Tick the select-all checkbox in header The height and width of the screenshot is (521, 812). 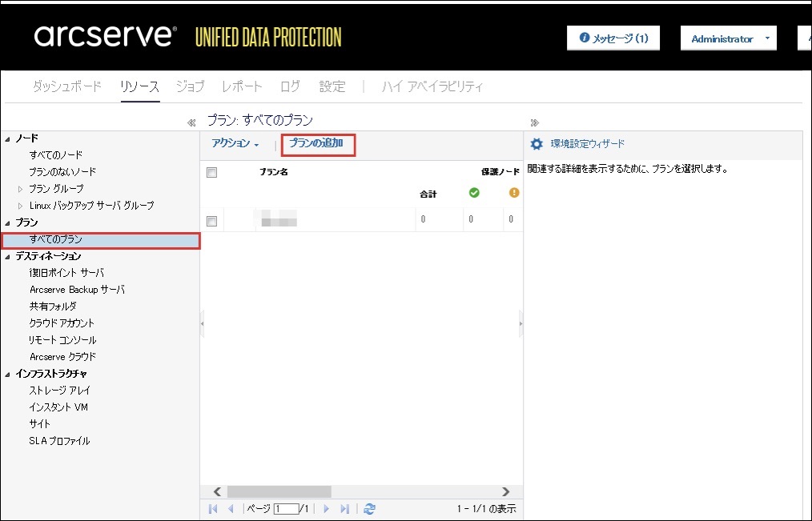point(211,172)
